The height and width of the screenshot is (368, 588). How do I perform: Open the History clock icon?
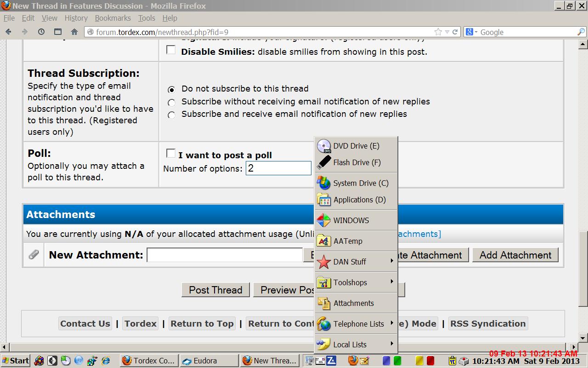41,32
